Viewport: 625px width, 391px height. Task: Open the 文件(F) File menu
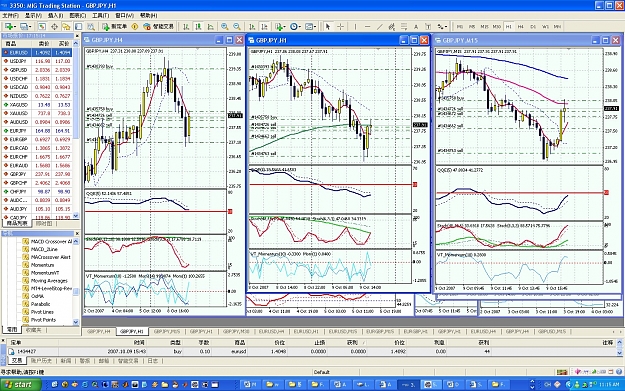10,16
